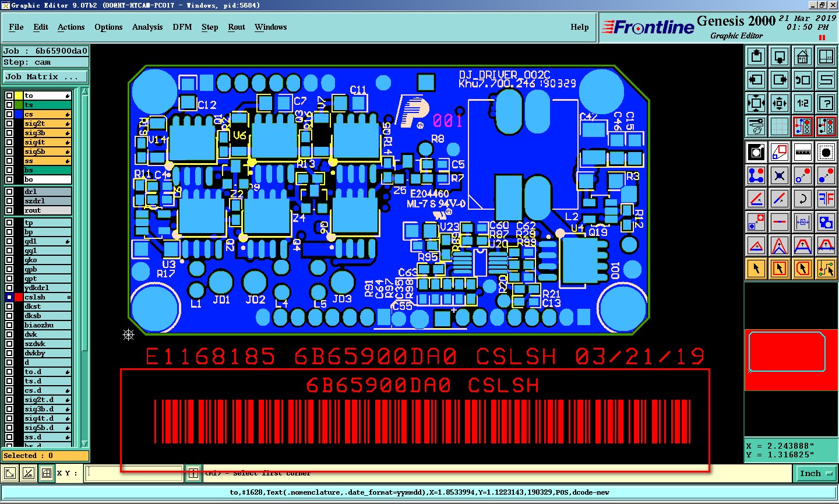This screenshot has height=504, width=839.
Task: Open the Inch units dropdown
Action: click(x=815, y=474)
